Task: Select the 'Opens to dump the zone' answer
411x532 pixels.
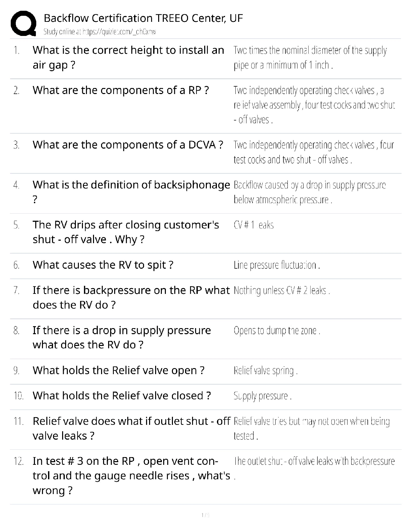Action: click(277, 331)
